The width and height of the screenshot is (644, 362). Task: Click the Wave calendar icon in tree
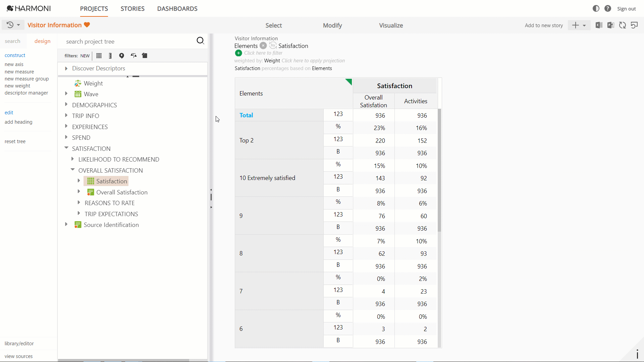tap(78, 94)
